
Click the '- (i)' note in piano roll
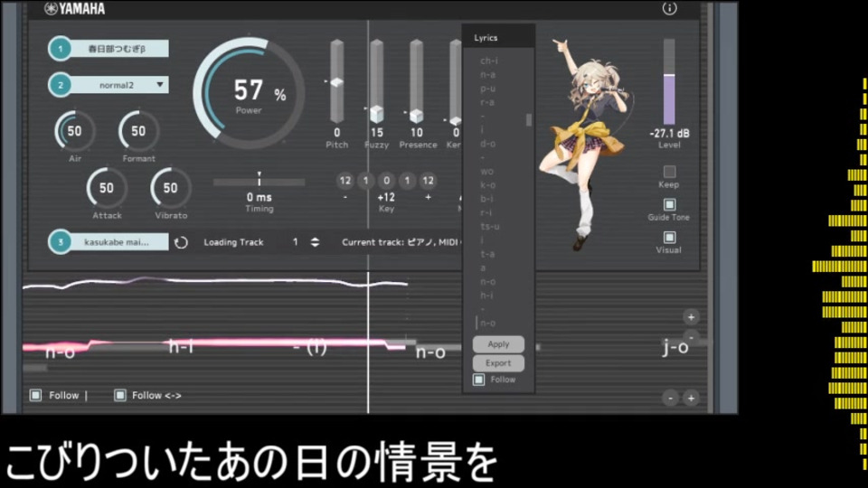[310, 347]
